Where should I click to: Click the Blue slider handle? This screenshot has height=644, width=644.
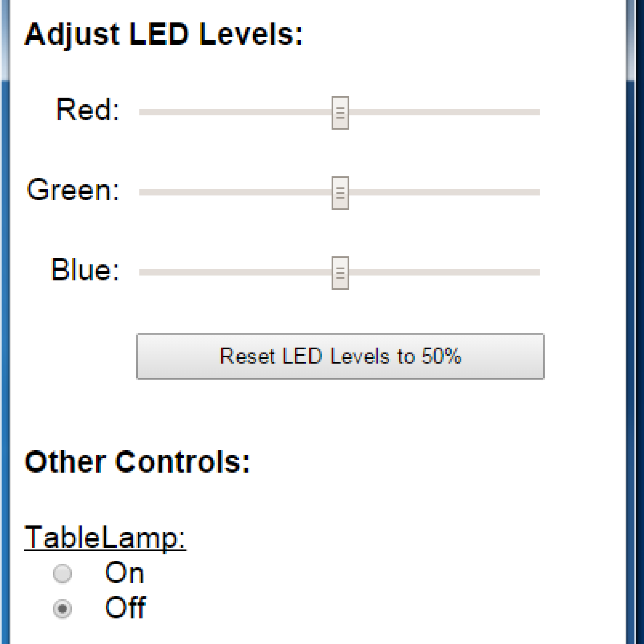tap(340, 273)
